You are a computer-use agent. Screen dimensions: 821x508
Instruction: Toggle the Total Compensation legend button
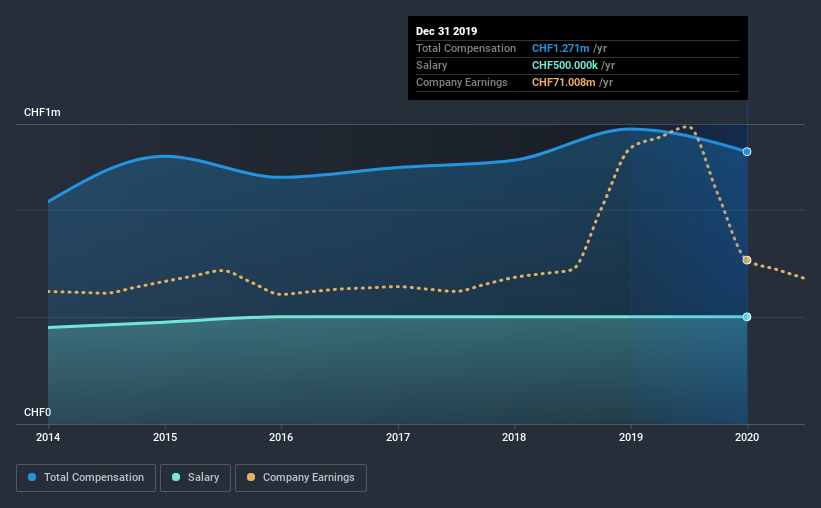[86, 478]
